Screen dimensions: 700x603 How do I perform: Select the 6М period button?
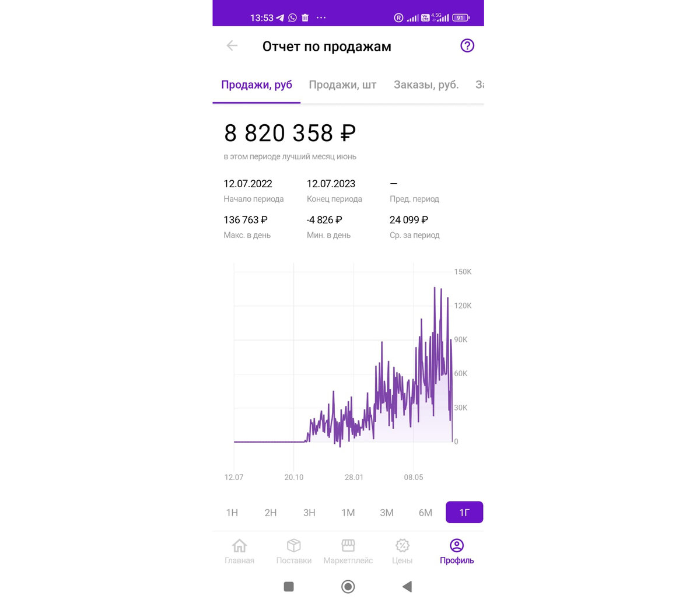coord(425,513)
